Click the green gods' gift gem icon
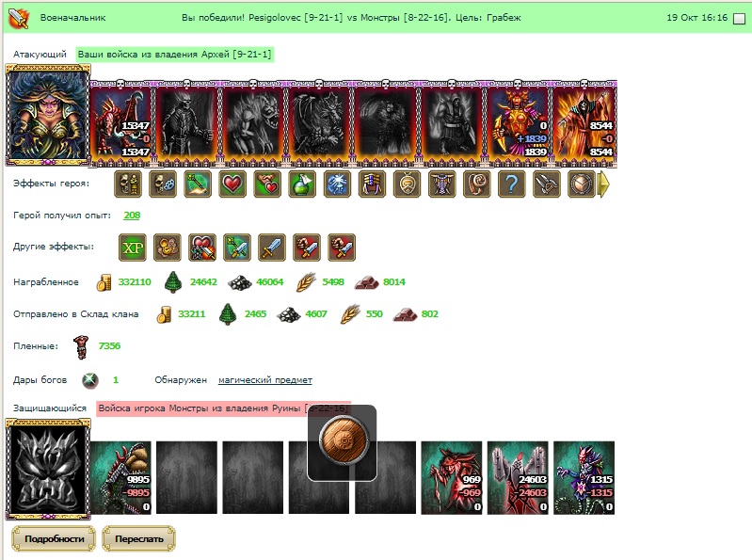The image size is (752, 560). point(89,380)
